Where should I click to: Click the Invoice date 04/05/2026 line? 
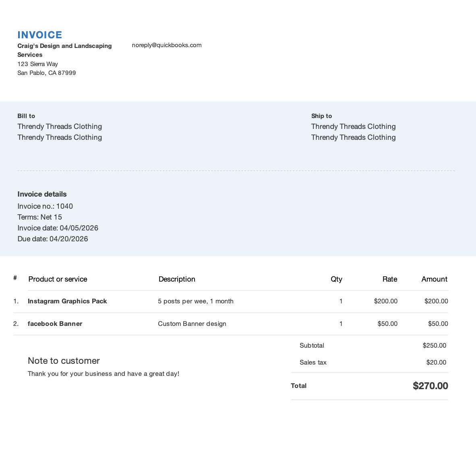point(58,228)
